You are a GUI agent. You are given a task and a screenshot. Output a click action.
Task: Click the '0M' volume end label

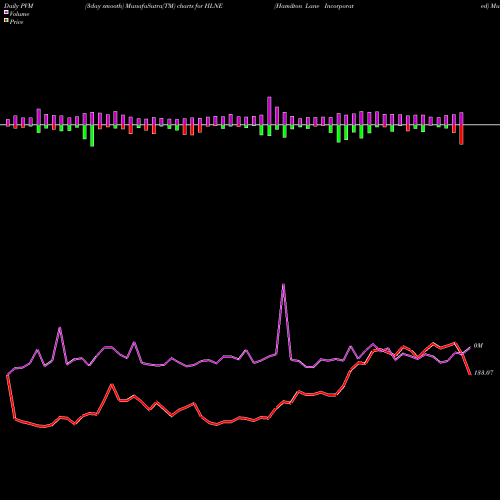[x=478, y=346]
